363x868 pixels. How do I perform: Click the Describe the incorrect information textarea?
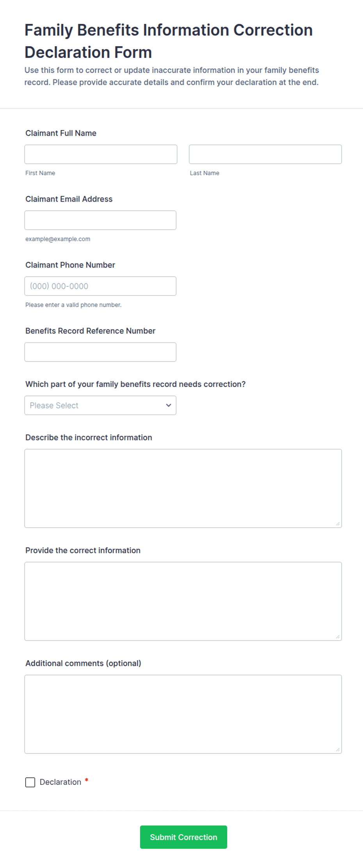coord(183,489)
